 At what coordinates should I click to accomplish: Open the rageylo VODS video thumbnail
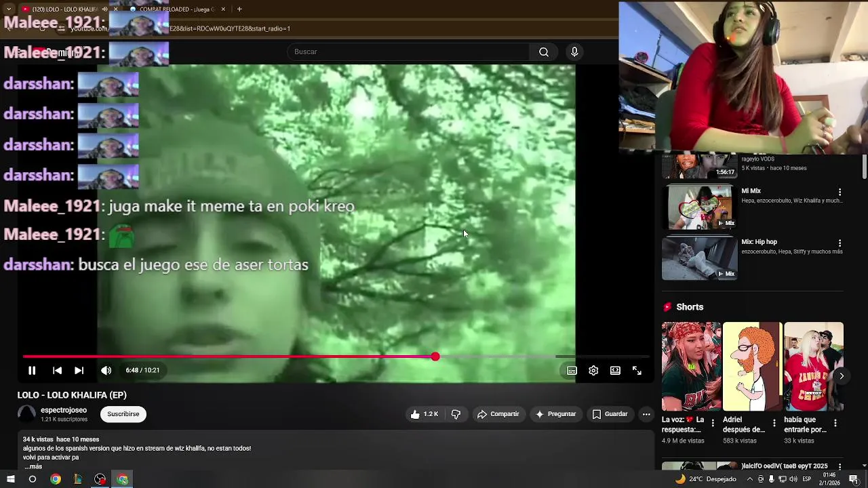pos(699,166)
